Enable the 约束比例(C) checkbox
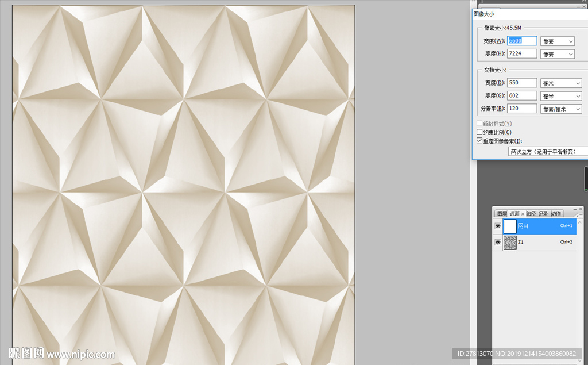Screen dimensions: 588x365 (479, 132)
